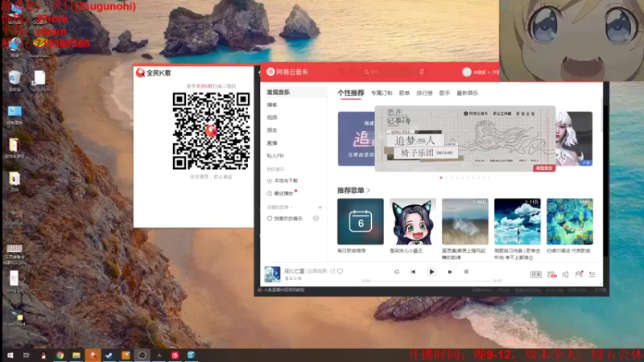The image size is (644, 362).
Task: Open the cat-ear girl playlist cover
Action: pos(413,222)
